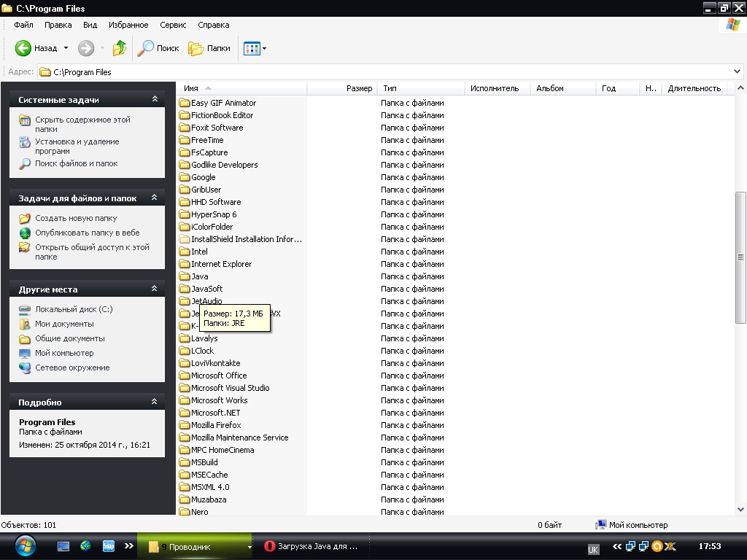Viewport: 747px width, 560px height.
Task: Open Общие документы folder icon
Action: point(25,338)
